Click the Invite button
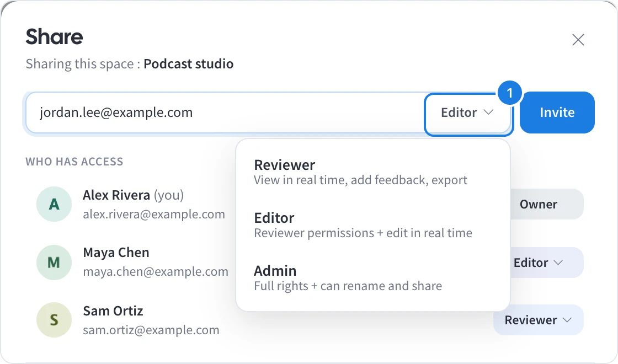 tap(557, 113)
